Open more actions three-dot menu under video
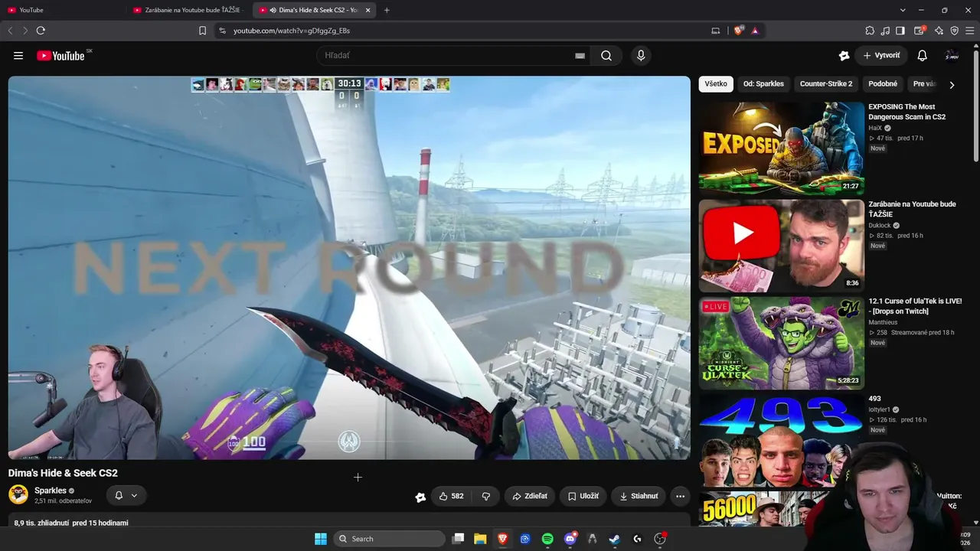The width and height of the screenshot is (980, 551). click(x=680, y=496)
